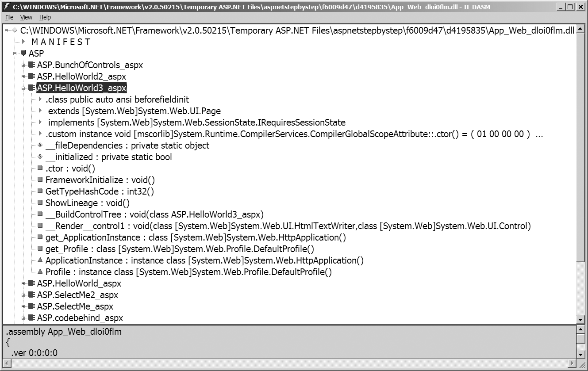
Task: Click the method icon beside get_ApplicationInstance
Action: click(x=40, y=237)
